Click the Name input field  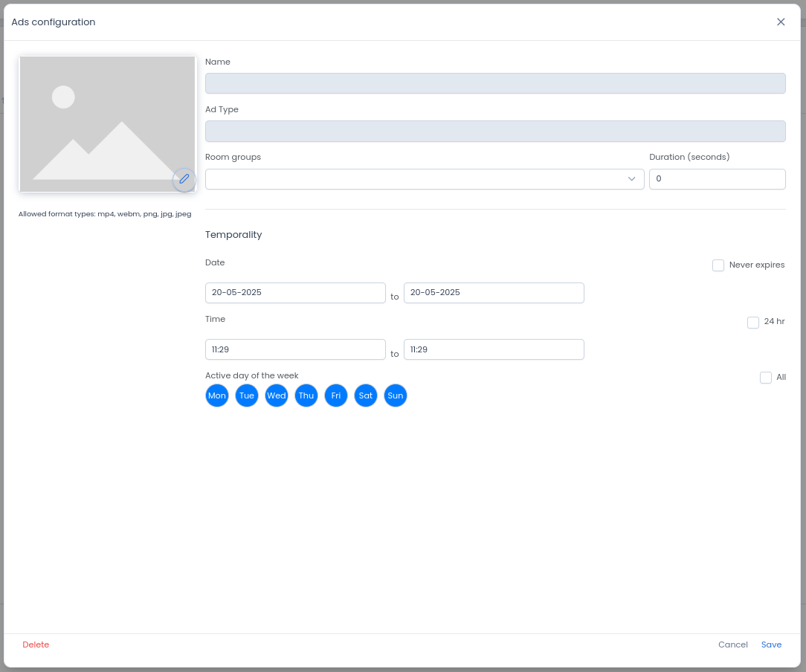(x=495, y=83)
